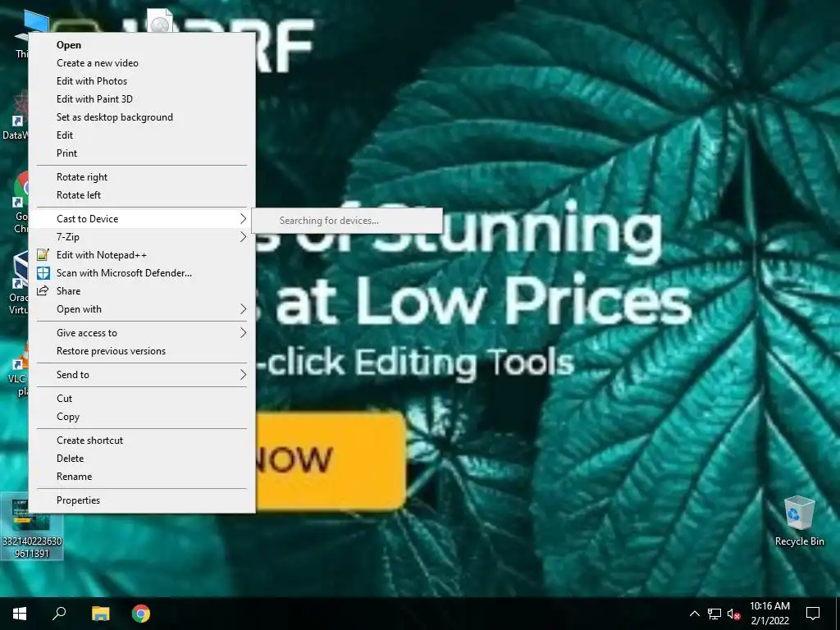This screenshot has height=630, width=840.
Task: Open Google Chrome from the taskbar
Action: [x=141, y=614]
